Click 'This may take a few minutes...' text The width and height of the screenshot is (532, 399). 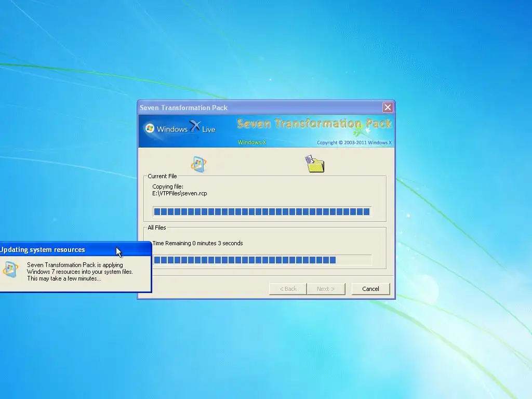(64, 278)
